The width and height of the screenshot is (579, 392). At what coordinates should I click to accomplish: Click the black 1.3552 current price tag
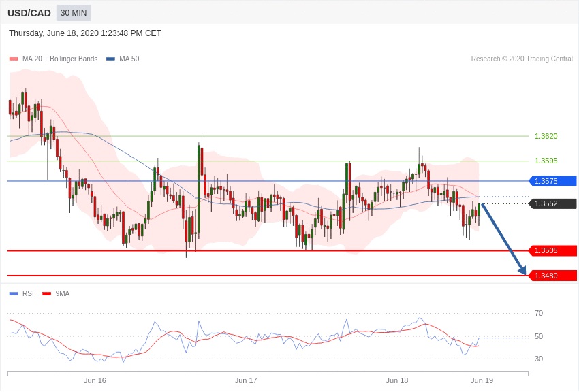point(553,203)
